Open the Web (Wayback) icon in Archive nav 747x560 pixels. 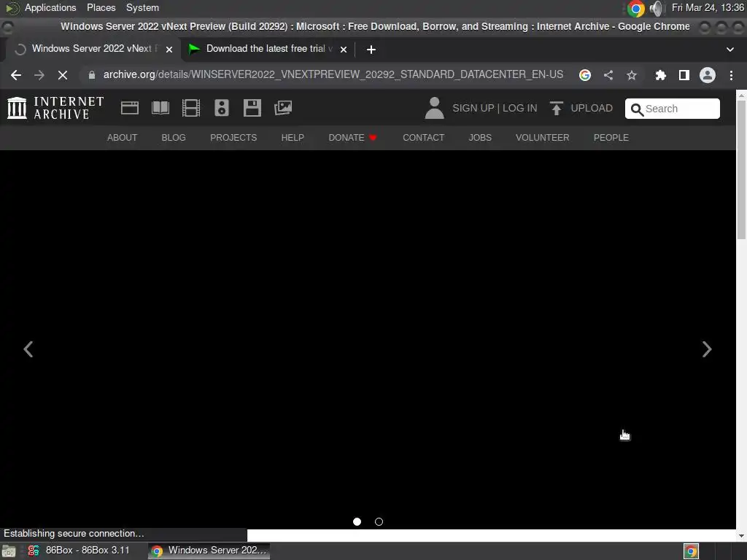(x=130, y=108)
